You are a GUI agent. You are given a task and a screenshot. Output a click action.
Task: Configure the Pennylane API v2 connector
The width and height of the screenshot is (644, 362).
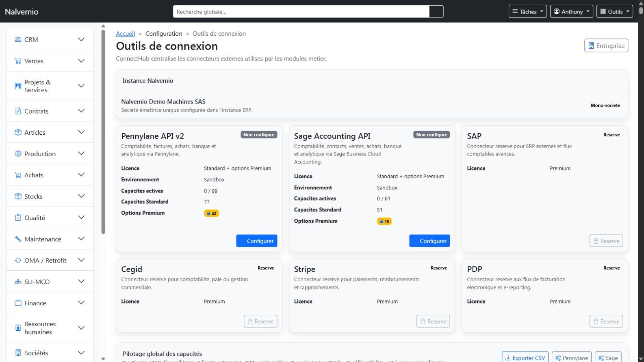(257, 241)
